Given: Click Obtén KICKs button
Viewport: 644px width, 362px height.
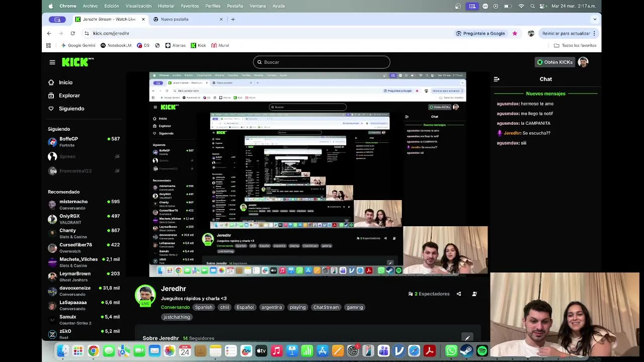Looking at the screenshot, I should pos(555,62).
